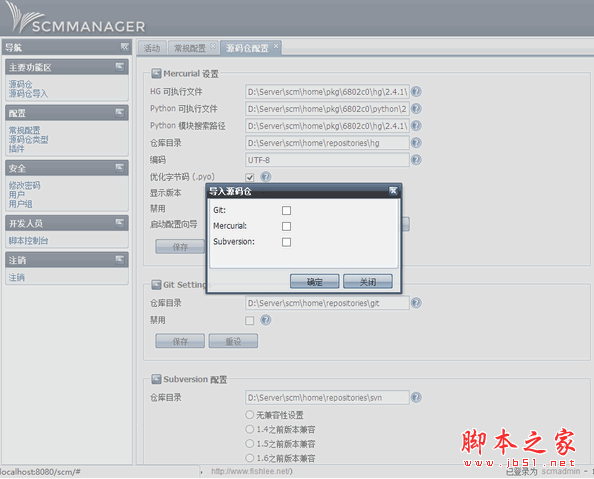Click the 注销 logout link

(16, 277)
